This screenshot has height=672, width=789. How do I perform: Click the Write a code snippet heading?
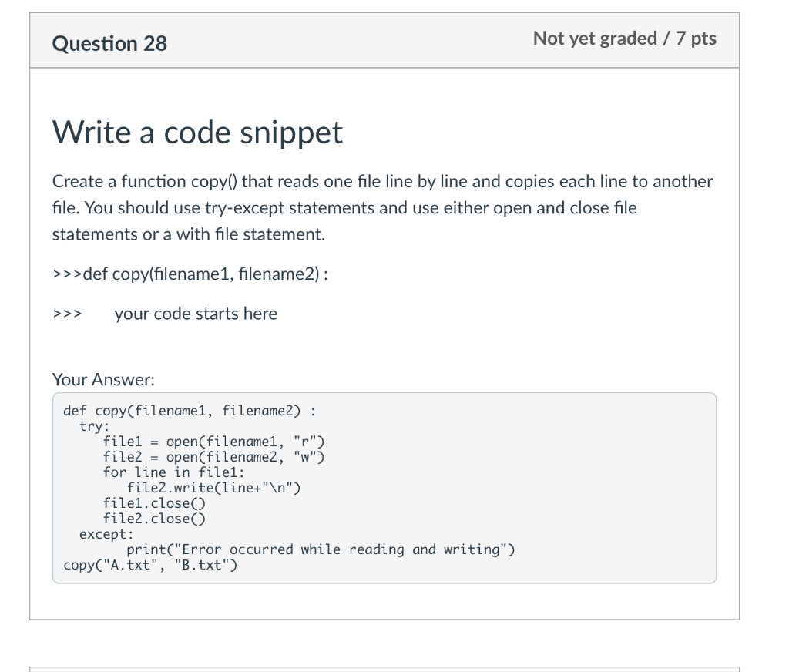point(197,133)
